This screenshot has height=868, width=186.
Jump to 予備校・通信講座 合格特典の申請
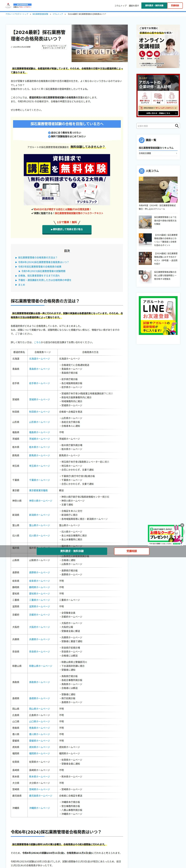click(x=45, y=280)
